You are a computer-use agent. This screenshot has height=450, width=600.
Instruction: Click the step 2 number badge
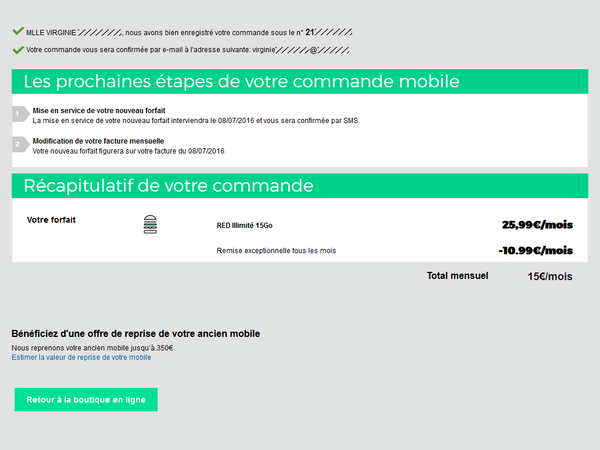(19, 145)
